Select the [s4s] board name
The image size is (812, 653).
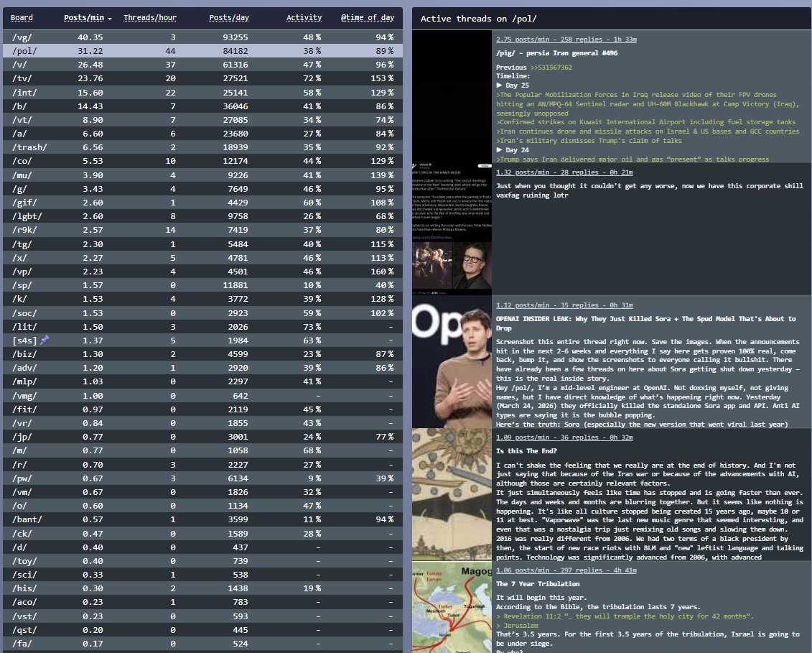[x=25, y=341]
